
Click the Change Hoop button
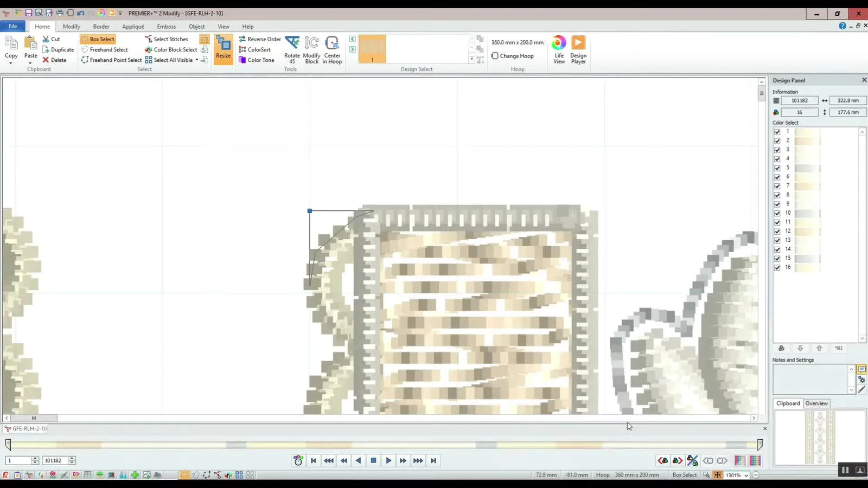[512, 56]
